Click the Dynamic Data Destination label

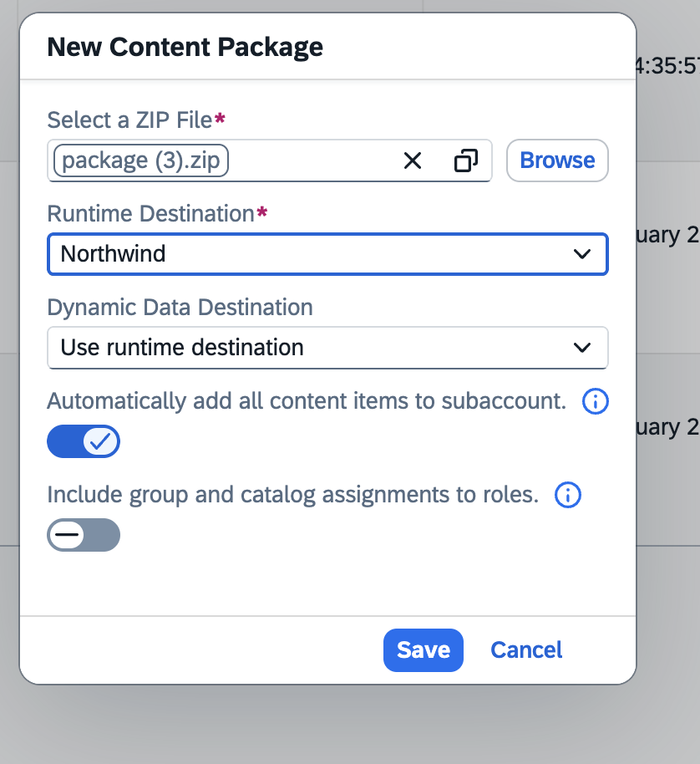180,308
